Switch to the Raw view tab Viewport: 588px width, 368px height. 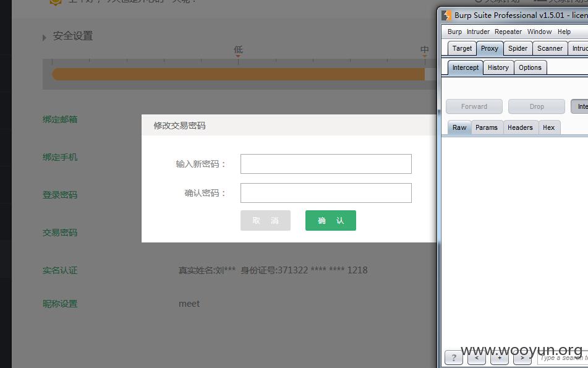[459, 127]
